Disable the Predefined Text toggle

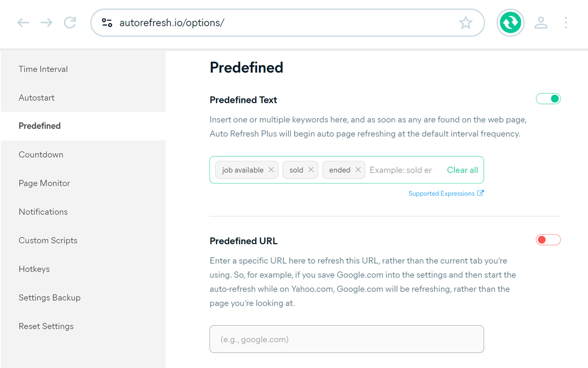point(548,98)
